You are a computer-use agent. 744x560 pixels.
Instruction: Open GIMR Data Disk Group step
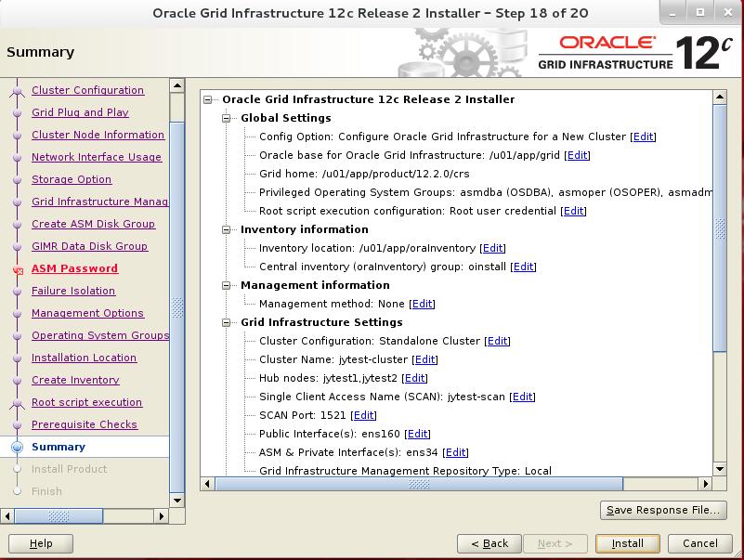pyautogui.click(x=90, y=246)
